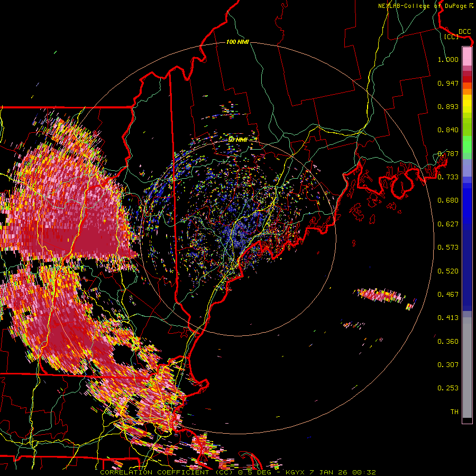
Task: Click the DCC product label
Action: [x=464, y=32]
